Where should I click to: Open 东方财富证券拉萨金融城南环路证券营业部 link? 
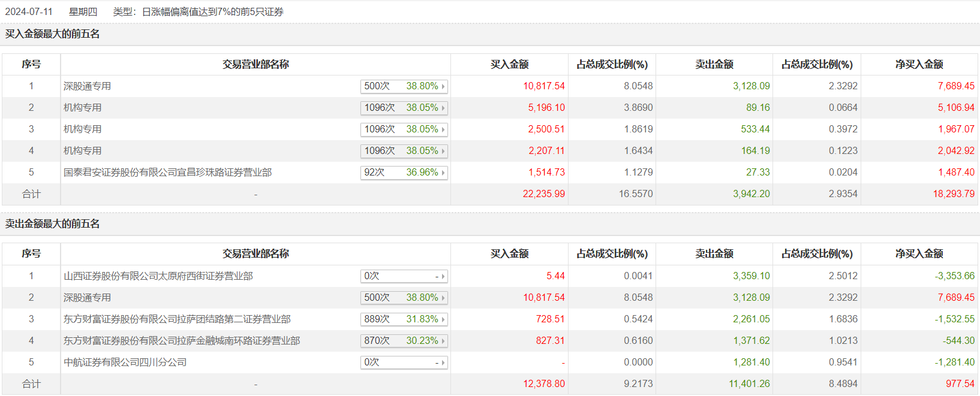(182, 341)
